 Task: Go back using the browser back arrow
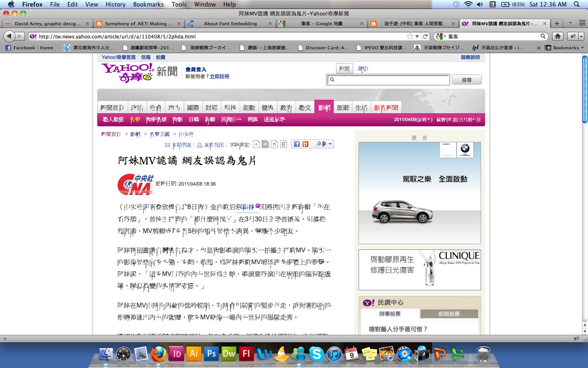pos(9,36)
